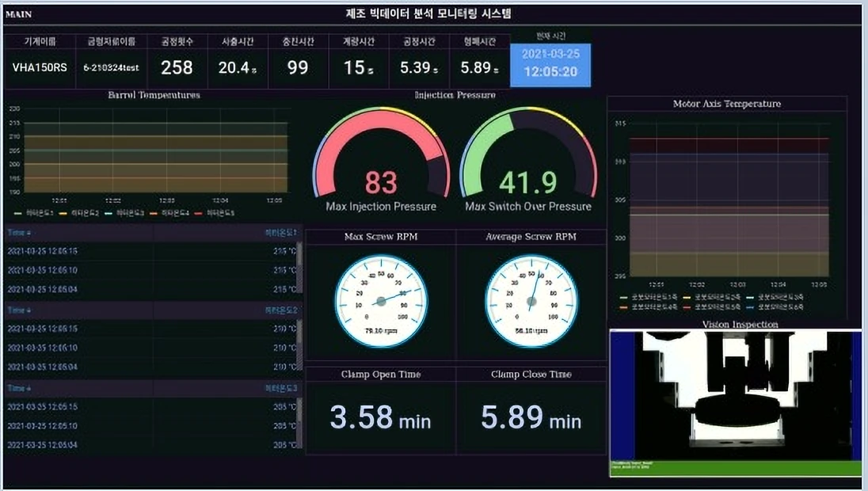Select the 12:05:04 row in 히터온도2 table
Screen dimensions: 868x491
[151, 367]
